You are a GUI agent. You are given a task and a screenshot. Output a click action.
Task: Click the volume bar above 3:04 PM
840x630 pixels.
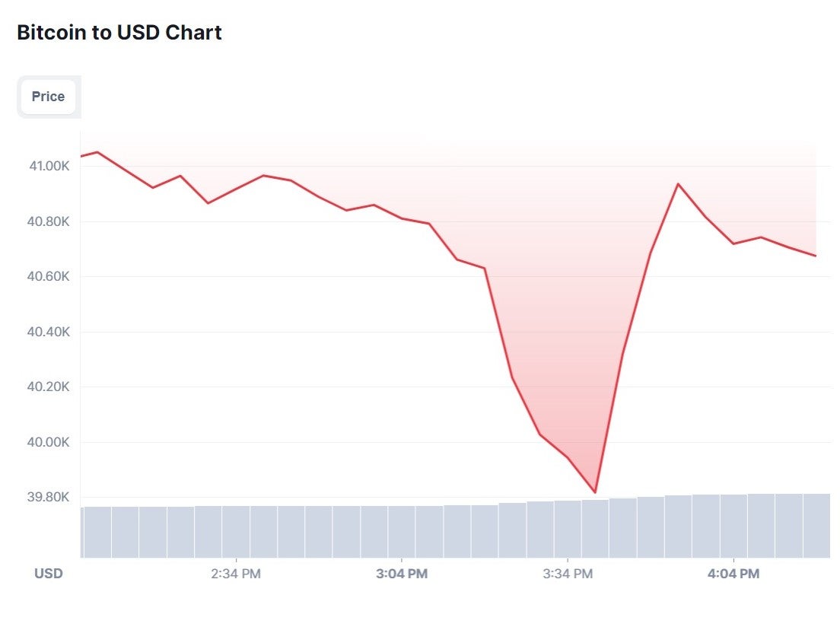pyautogui.click(x=402, y=532)
